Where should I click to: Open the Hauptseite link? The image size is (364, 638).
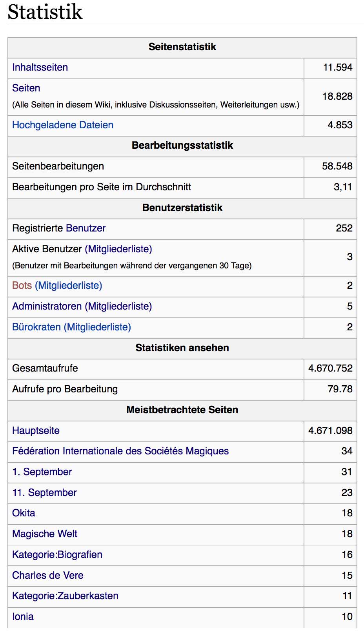point(36,431)
